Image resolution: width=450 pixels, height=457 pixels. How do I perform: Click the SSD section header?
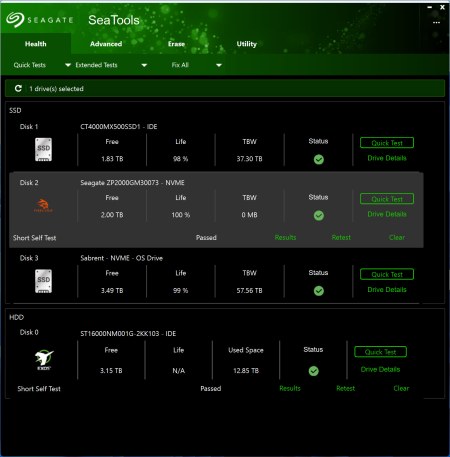click(15, 110)
